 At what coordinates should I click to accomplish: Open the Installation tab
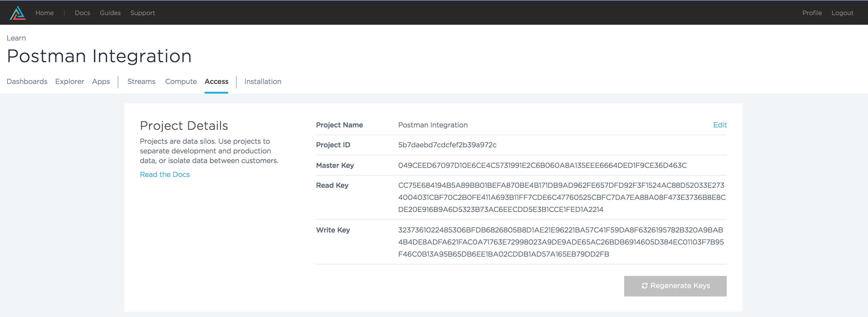point(263,81)
